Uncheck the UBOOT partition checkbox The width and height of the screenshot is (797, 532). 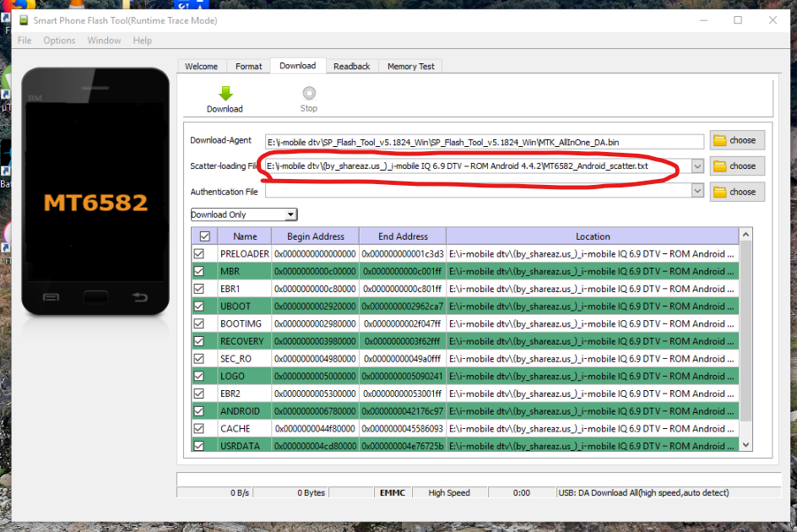(198, 307)
